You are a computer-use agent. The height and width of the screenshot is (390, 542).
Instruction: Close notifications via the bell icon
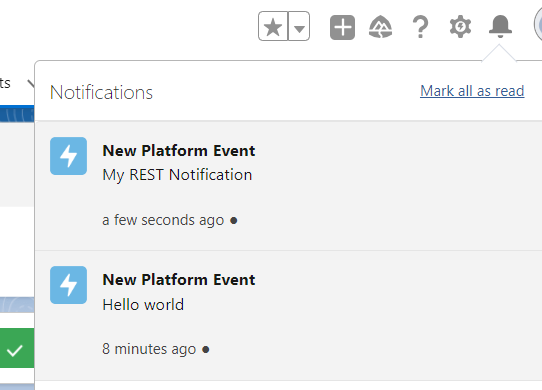coord(500,26)
